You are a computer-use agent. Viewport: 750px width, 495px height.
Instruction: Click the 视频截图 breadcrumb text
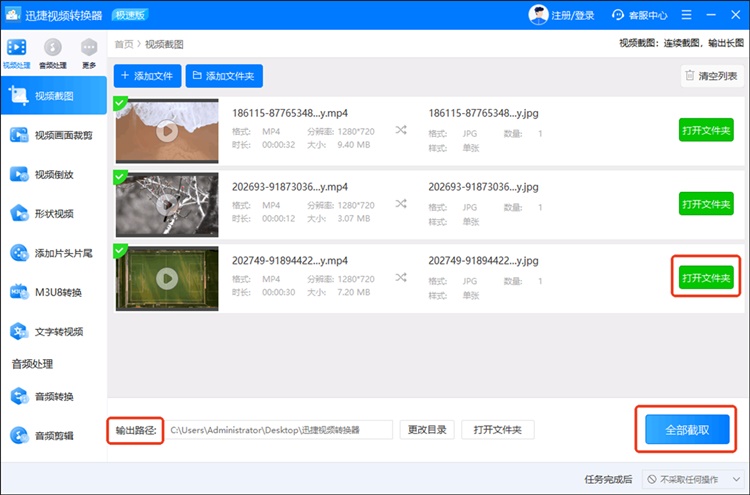tap(164, 44)
